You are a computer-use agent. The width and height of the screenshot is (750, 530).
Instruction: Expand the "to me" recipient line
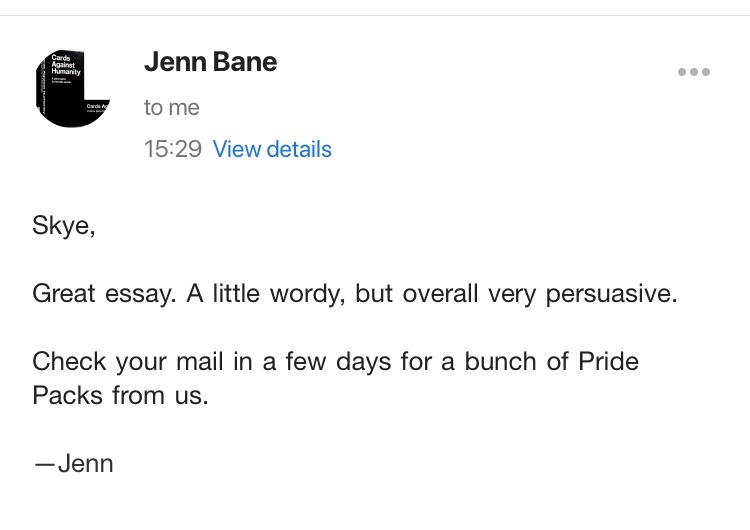[171, 107]
